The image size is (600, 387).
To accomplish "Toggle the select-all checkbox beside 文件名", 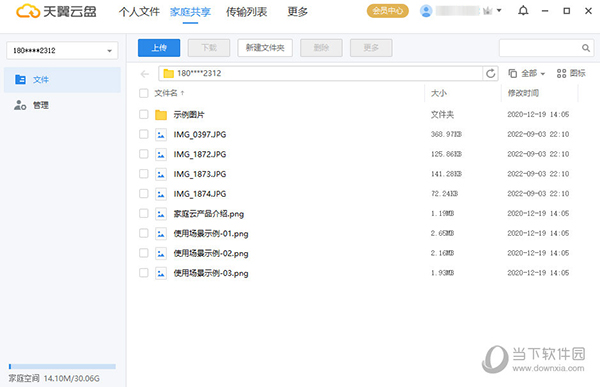I will click(143, 93).
